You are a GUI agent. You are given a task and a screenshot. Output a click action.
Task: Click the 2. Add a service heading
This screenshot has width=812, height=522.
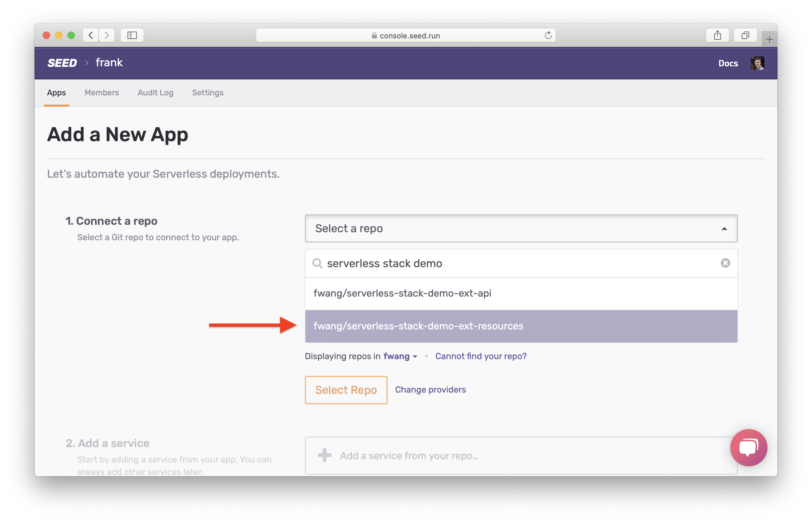click(x=107, y=443)
